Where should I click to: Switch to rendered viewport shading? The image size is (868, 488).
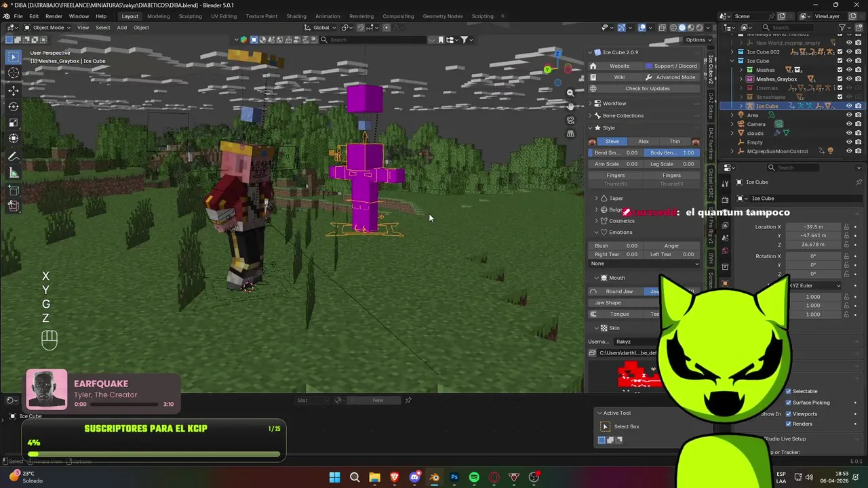700,28
